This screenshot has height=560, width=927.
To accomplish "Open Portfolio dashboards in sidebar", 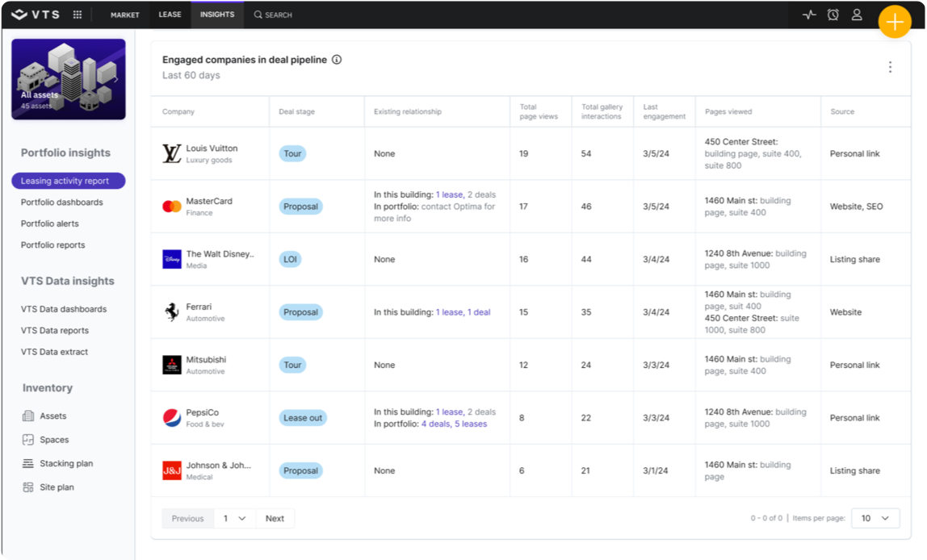I will pos(62,203).
